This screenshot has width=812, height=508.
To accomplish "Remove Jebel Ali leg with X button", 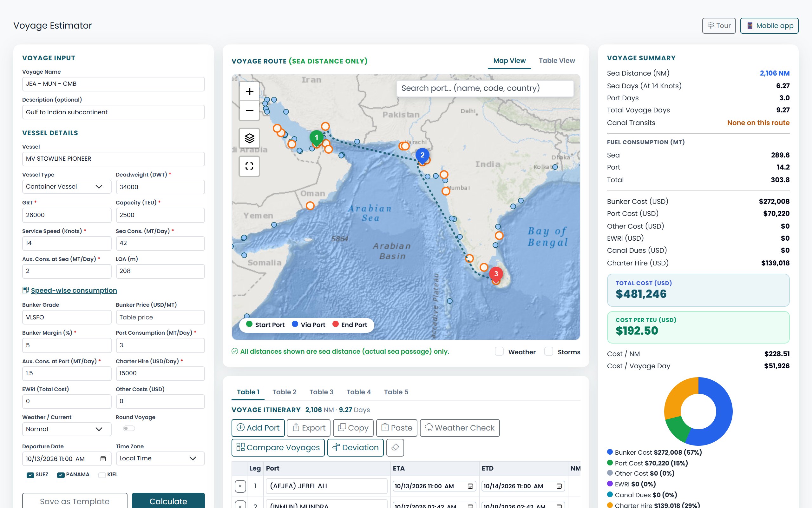I will [x=240, y=486].
